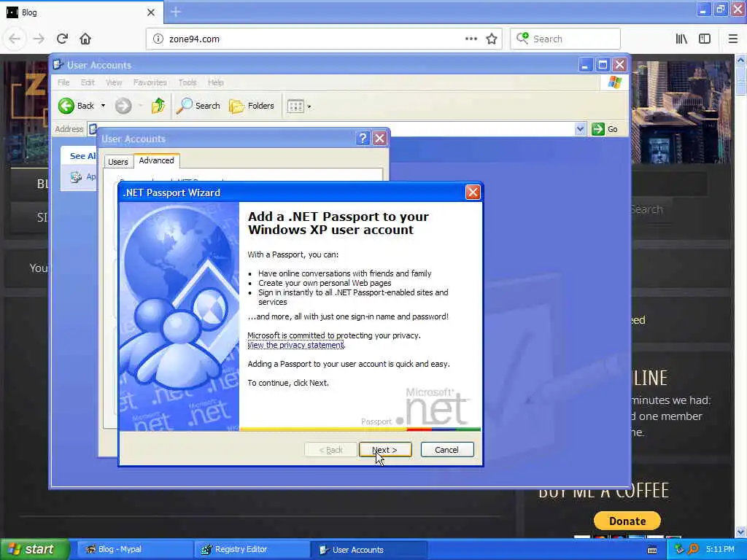Click the browser Search field

coord(565,39)
